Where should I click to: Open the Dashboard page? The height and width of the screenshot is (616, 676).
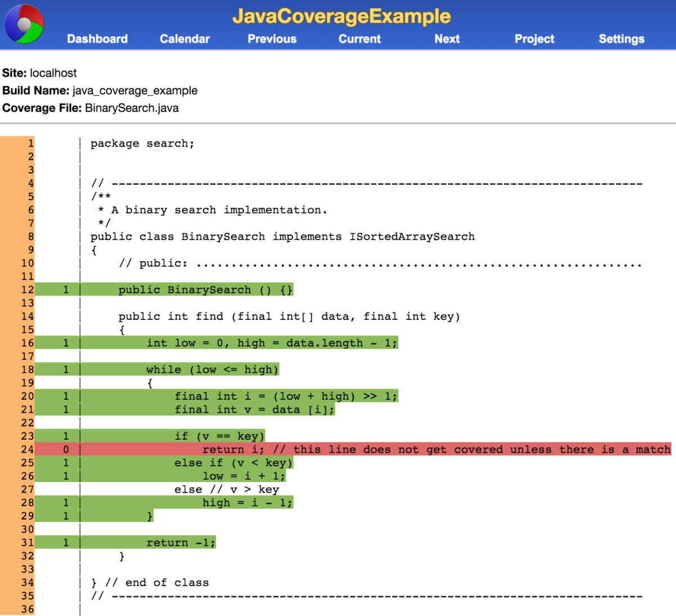(97, 39)
